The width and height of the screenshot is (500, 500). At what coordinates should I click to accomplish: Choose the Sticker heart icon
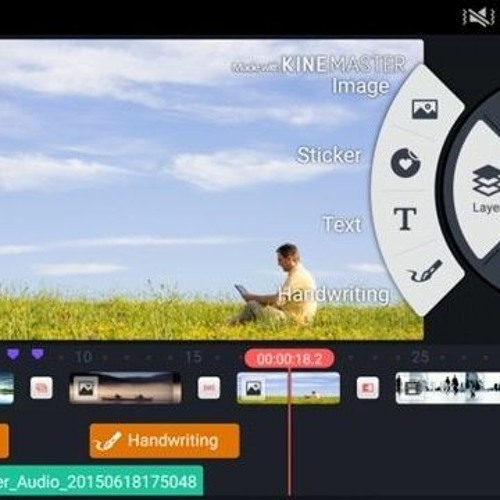tap(406, 162)
